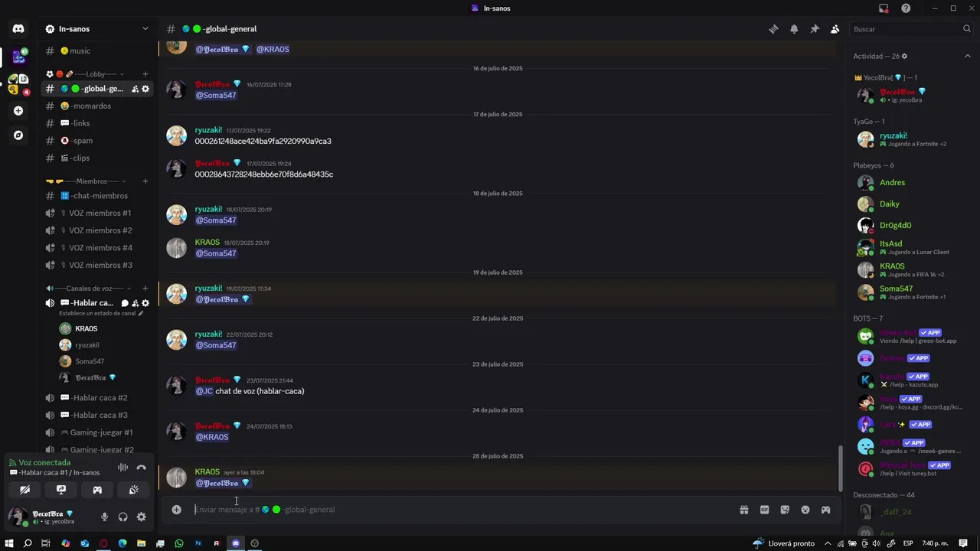Start an activity with the controller icon
Screen dimensions: 980x551
click(97, 490)
